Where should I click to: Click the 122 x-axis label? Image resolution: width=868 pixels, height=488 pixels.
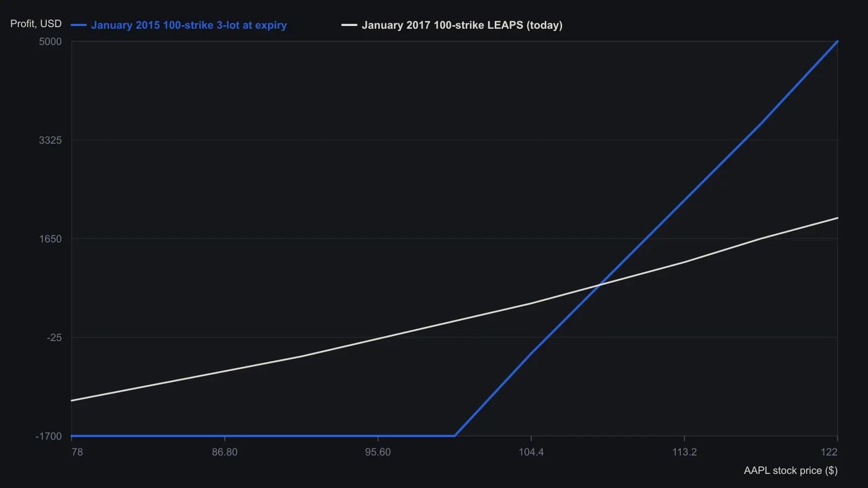pyautogui.click(x=829, y=452)
